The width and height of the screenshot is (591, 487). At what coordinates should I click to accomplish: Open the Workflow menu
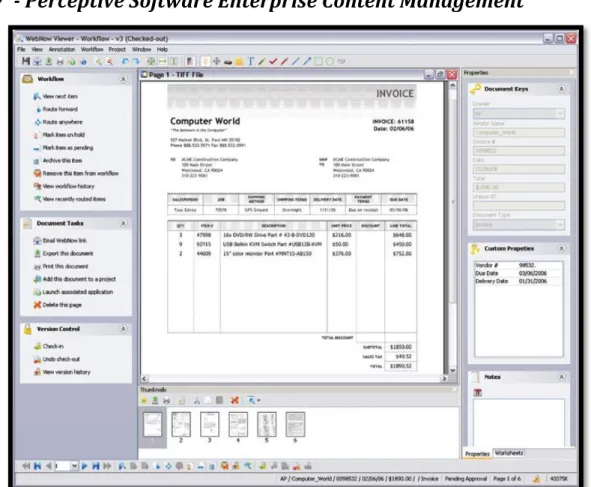point(92,49)
